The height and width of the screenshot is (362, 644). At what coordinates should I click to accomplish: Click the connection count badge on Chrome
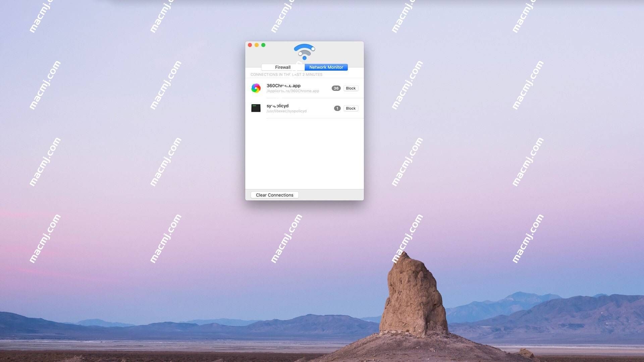click(336, 88)
